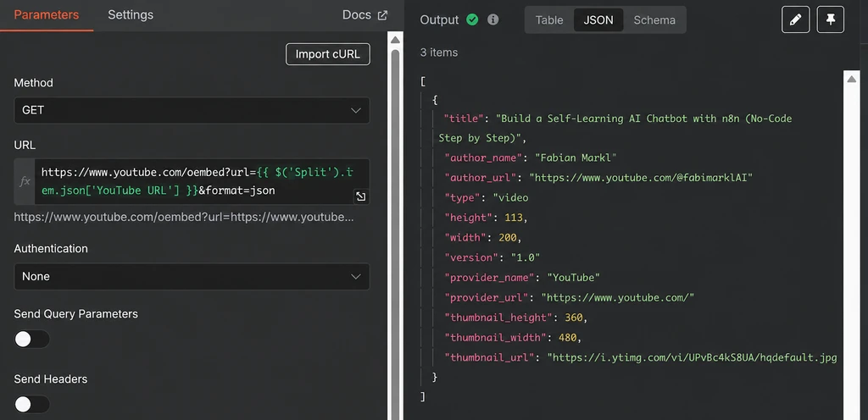Screen dimensions: 868x420
Task: Switch to the Settings tab
Action: point(131,15)
